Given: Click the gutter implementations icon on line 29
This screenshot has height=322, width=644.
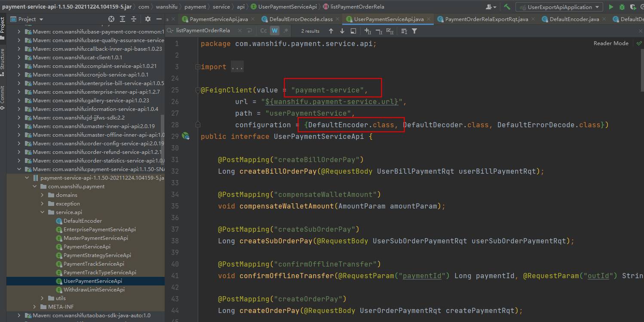Looking at the screenshot, I should [x=186, y=136].
